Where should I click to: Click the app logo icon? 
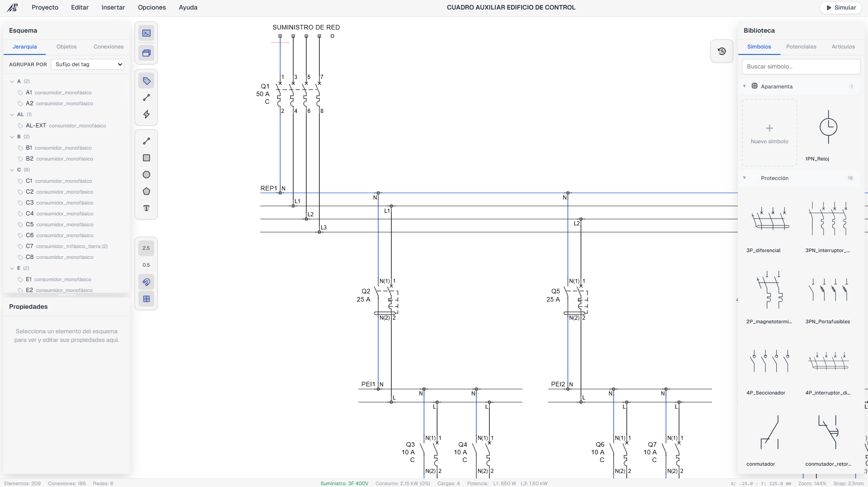pyautogui.click(x=13, y=7)
